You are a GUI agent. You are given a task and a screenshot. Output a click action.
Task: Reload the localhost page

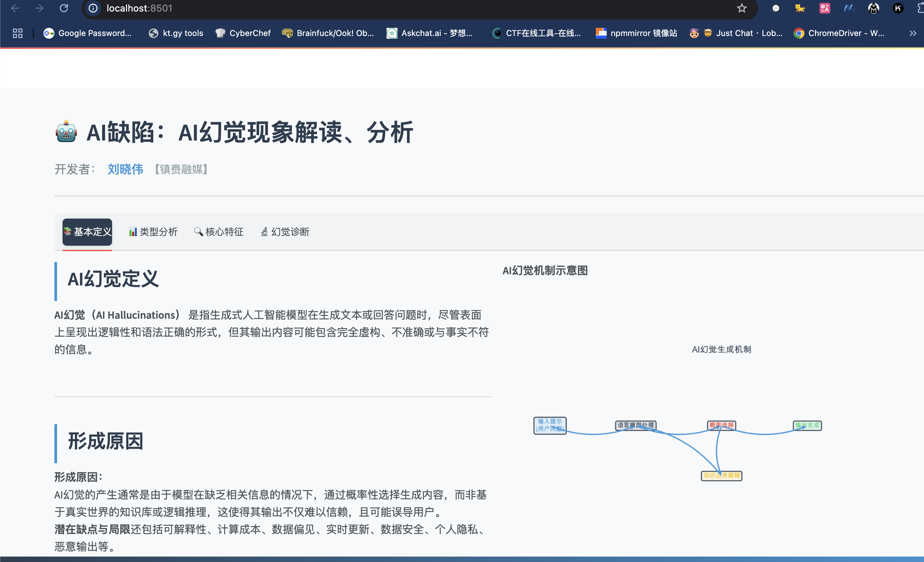pyautogui.click(x=64, y=8)
